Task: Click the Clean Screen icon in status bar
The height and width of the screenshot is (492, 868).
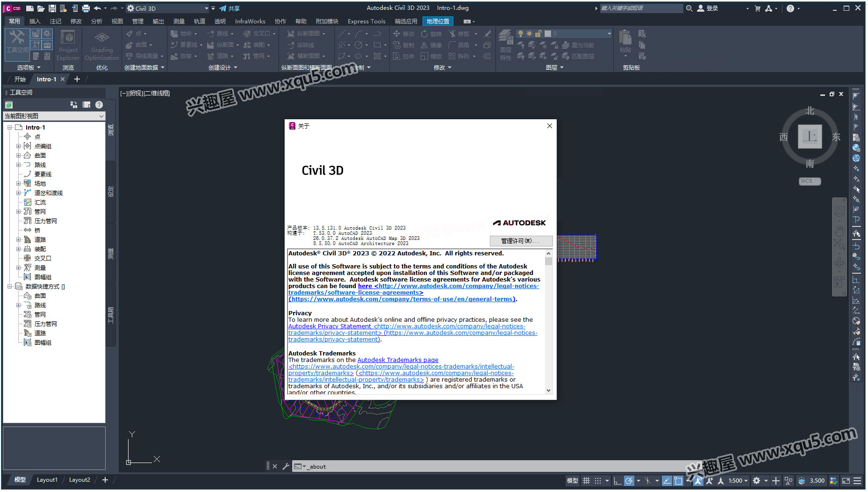Action: coord(846,480)
